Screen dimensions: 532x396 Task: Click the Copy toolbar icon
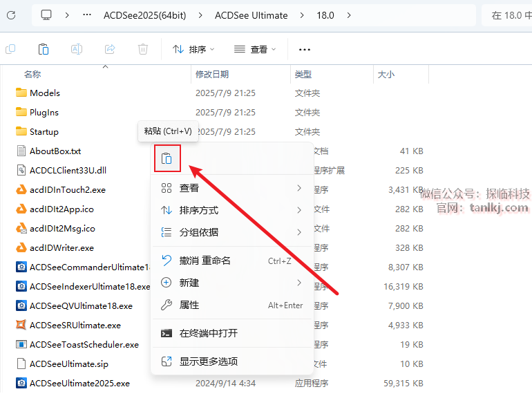point(10,50)
